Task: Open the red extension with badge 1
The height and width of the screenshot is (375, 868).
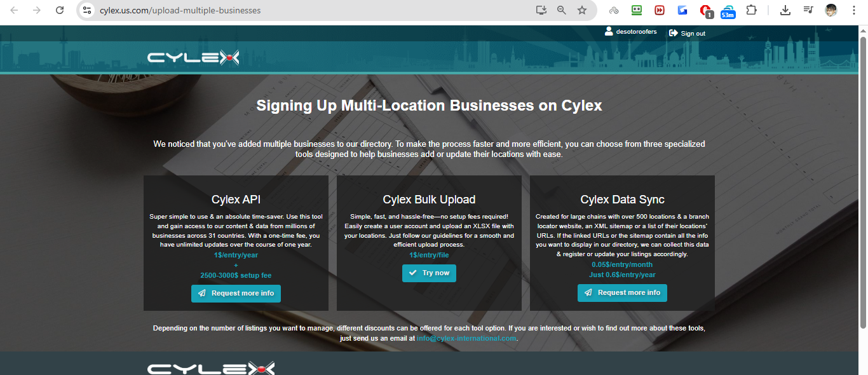Action: click(x=706, y=11)
